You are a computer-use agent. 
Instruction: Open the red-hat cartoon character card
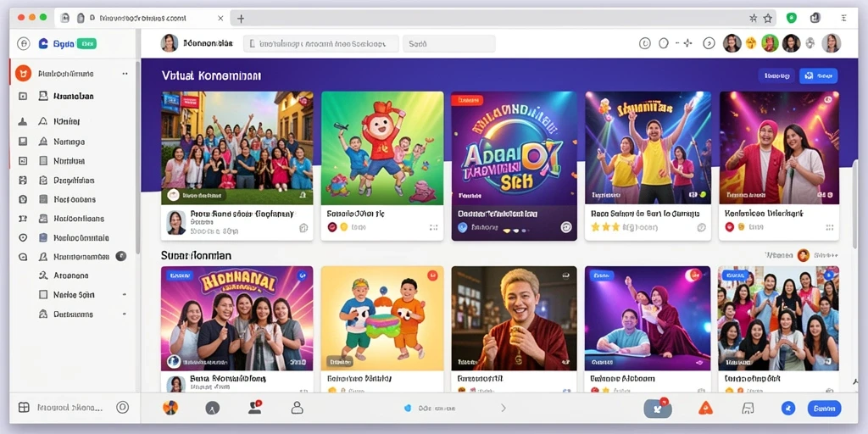(382, 147)
